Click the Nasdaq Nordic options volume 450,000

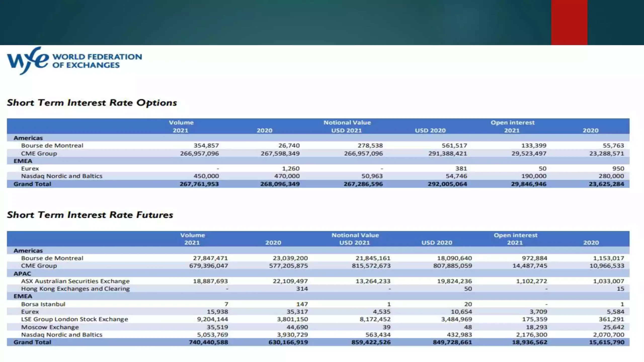coord(206,176)
